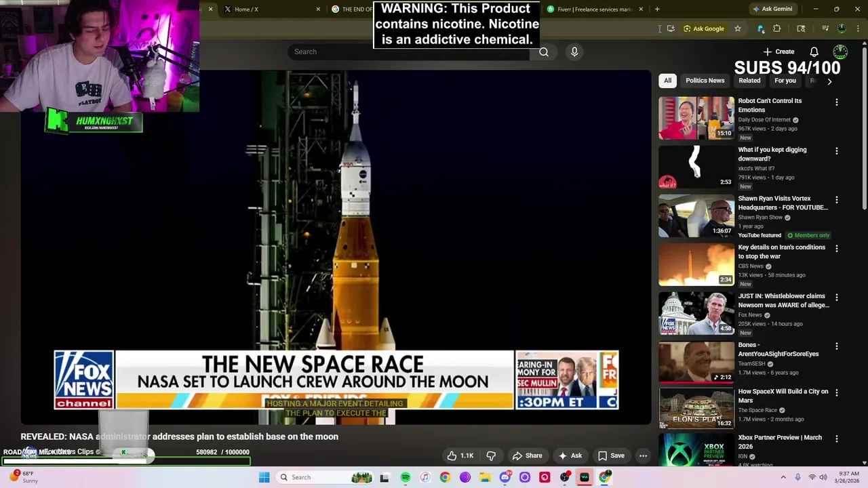This screenshot has height=488, width=868.
Task: Open What if you kept digging thumbnail
Action: [x=696, y=167]
